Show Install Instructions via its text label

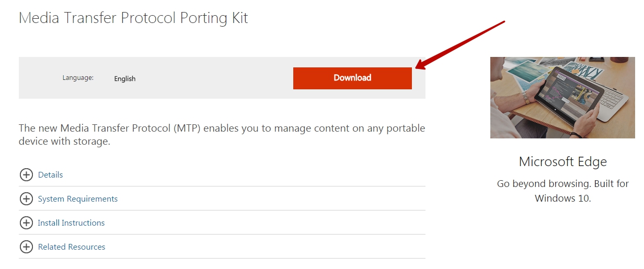tap(71, 223)
